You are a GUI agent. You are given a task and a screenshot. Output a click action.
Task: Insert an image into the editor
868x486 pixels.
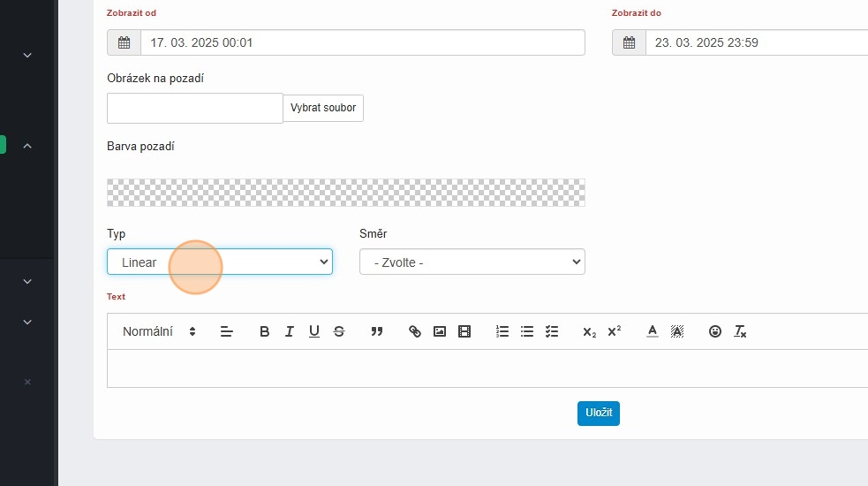pos(440,332)
